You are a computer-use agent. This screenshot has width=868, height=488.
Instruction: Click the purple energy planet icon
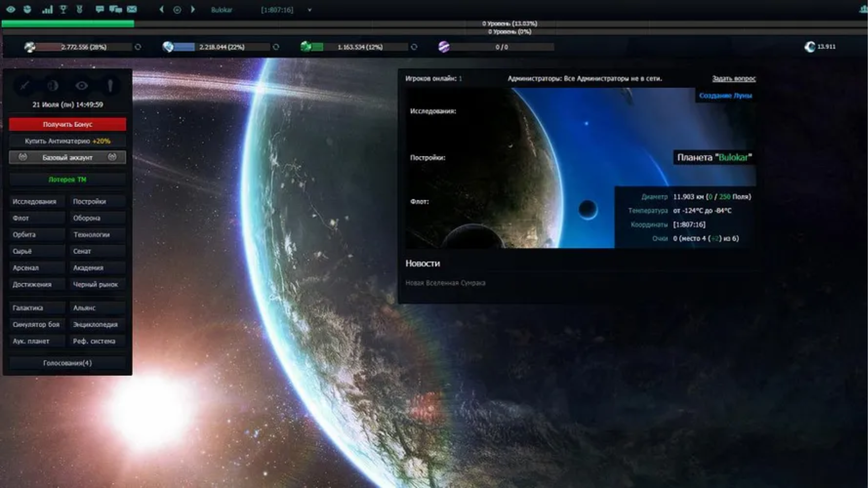coord(444,47)
